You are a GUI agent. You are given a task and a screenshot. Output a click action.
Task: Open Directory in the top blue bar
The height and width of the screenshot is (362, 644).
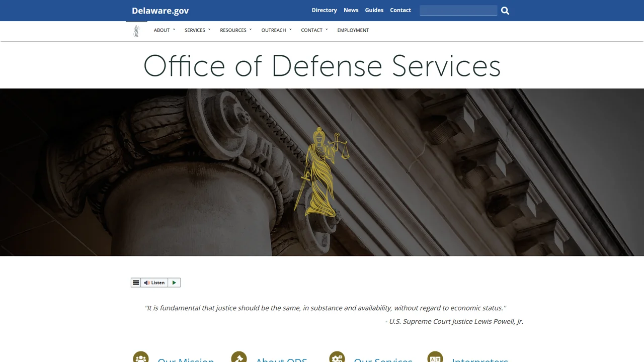coord(324,10)
